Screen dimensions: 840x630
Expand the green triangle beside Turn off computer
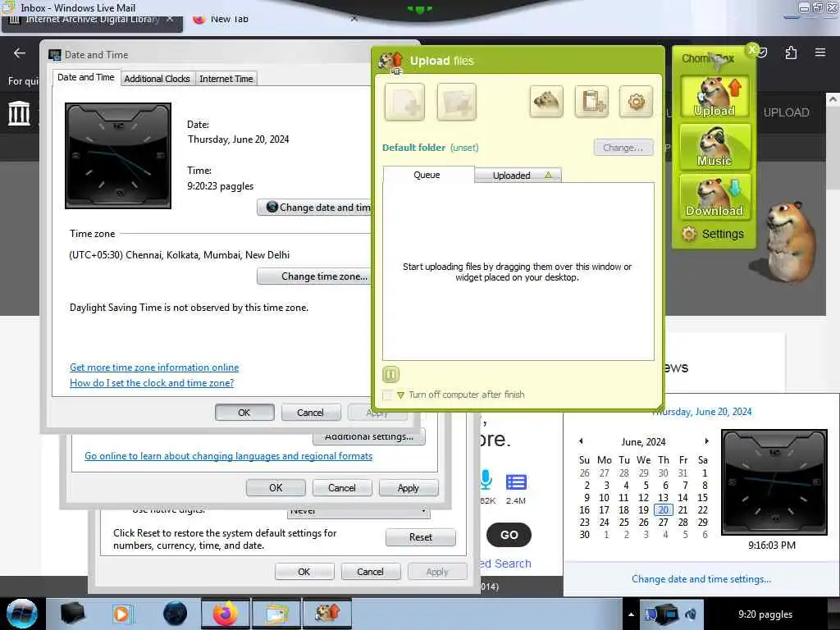tap(400, 395)
